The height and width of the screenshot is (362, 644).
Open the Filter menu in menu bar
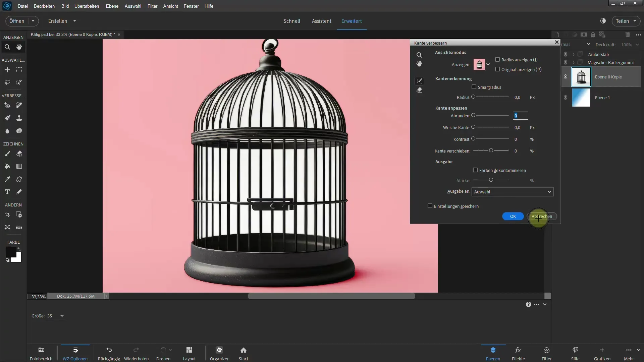(152, 6)
